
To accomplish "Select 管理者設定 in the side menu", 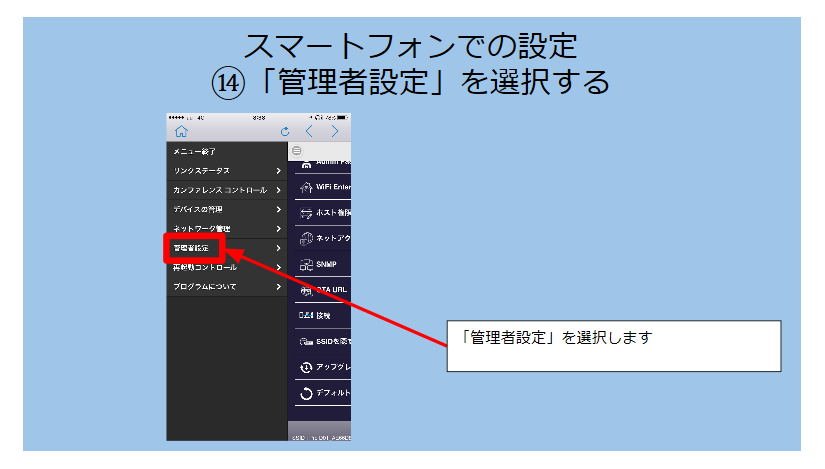I will click(x=192, y=248).
